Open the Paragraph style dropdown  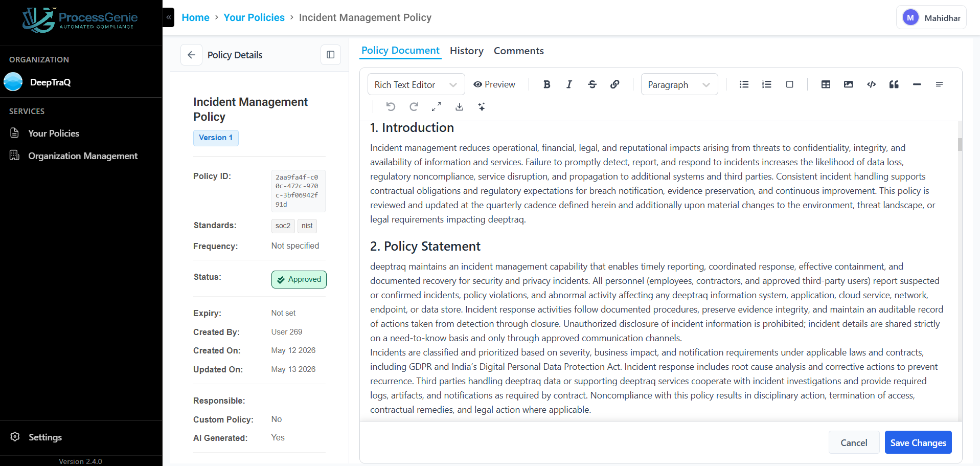pyautogui.click(x=679, y=84)
